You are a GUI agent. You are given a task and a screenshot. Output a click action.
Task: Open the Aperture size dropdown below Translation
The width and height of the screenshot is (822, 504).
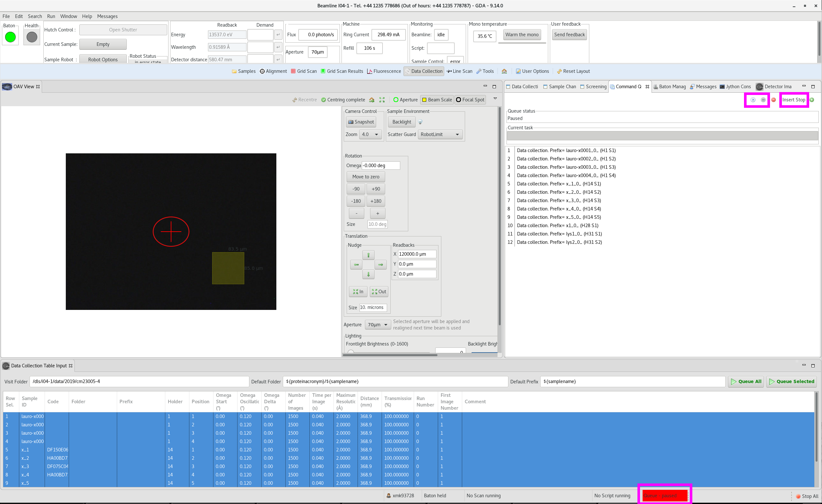click(377, 324)
